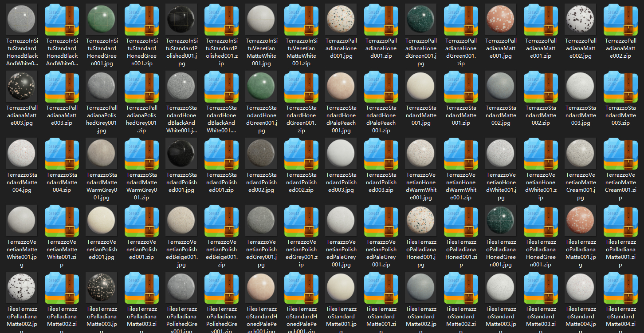644x333 pixels.
Task: Select the TerrazzoPalladianaHoned001.zip archive icon
Action: point(381,20)
